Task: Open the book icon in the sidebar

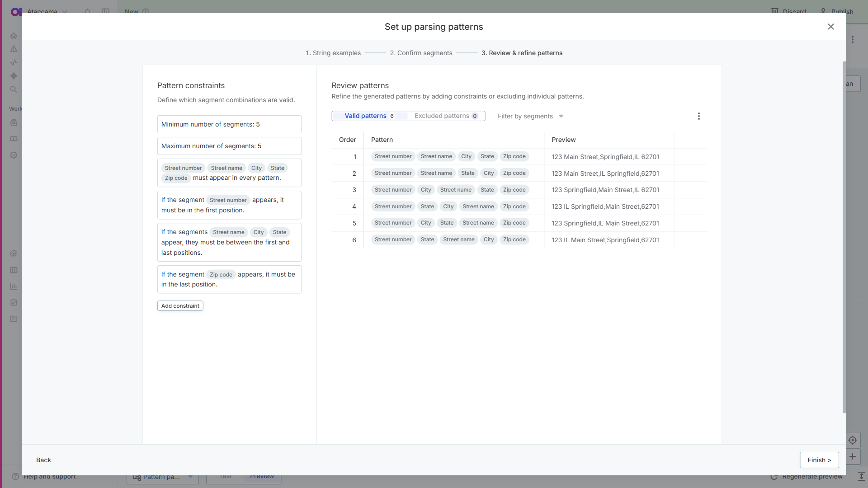Action: (14, 139)
